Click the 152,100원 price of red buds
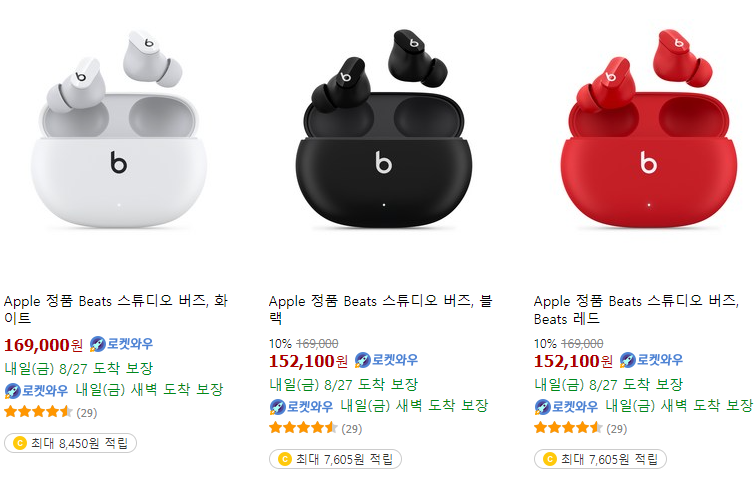The image size is (756, 494). 573,360
